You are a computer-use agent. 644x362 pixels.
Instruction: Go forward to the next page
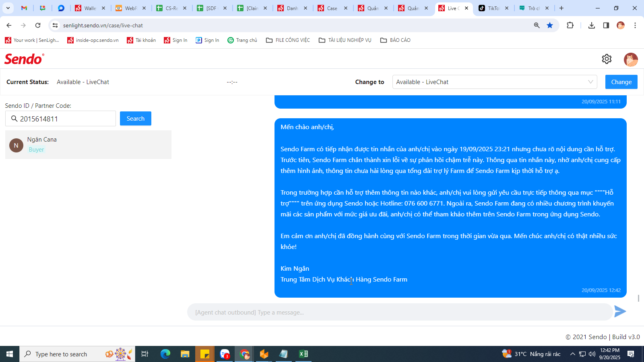pyautogui.click(x=23, y=25)
